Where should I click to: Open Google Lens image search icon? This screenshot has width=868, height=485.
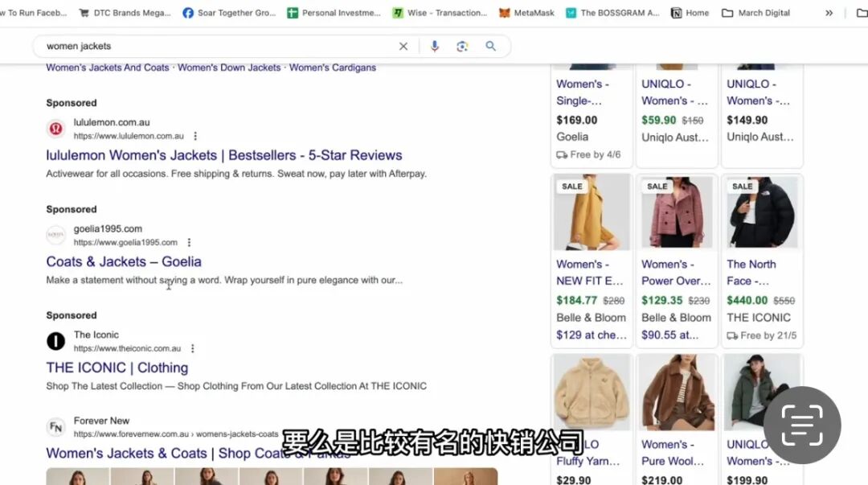(462, 47)
